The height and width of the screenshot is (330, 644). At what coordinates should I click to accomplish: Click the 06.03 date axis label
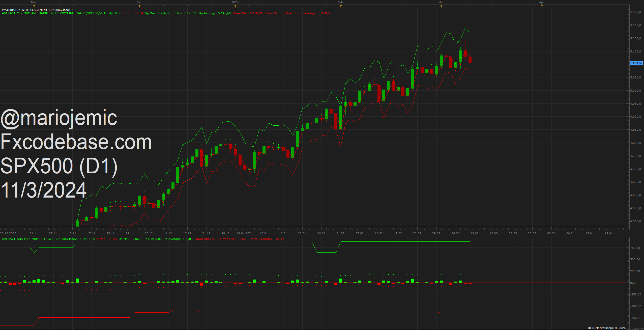pos(455,233)
